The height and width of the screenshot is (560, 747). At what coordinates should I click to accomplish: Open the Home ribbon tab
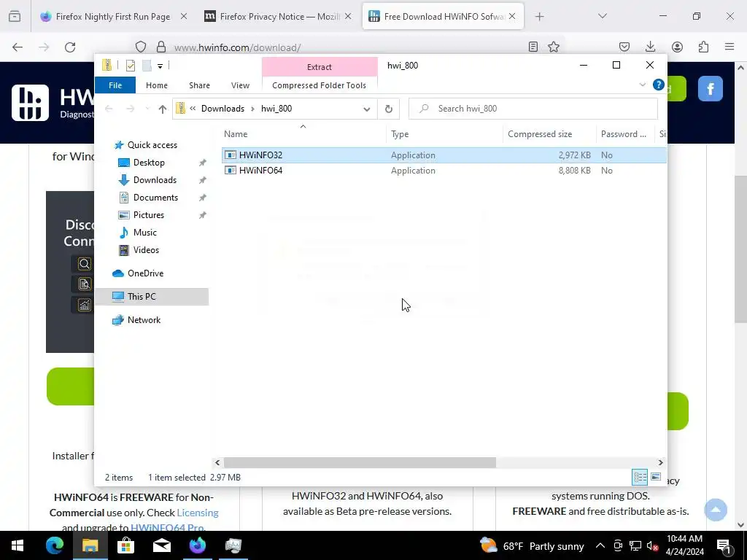[157, 85]
